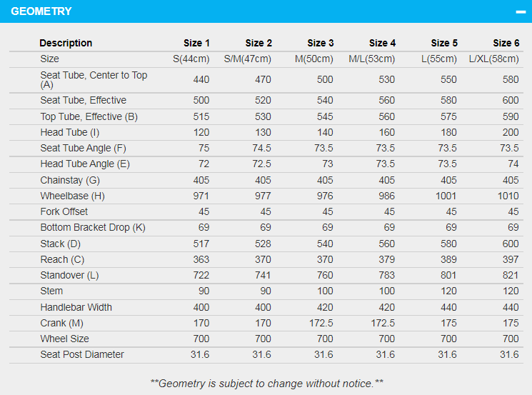Click the Bottom Bracket Drop (K) label
This screenshot has width=532, height=395.
[92, 228]
